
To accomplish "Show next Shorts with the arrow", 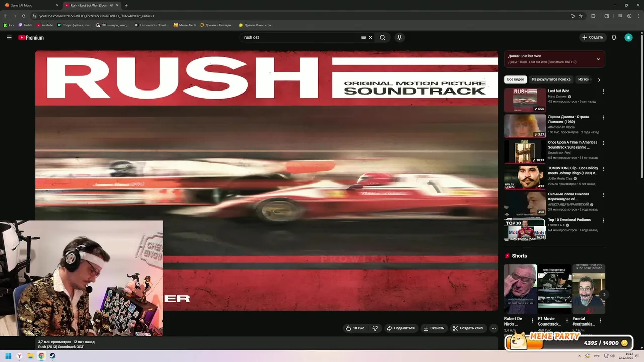I will coord(604,294).
